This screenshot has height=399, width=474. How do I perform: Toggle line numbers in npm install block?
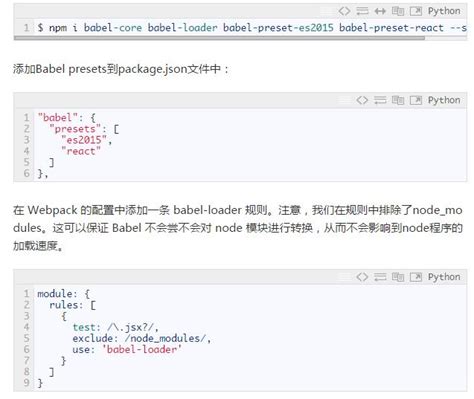362,11
